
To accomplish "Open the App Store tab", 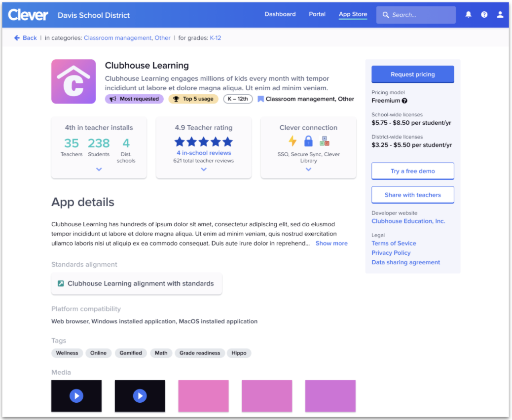I will [353, 14].
